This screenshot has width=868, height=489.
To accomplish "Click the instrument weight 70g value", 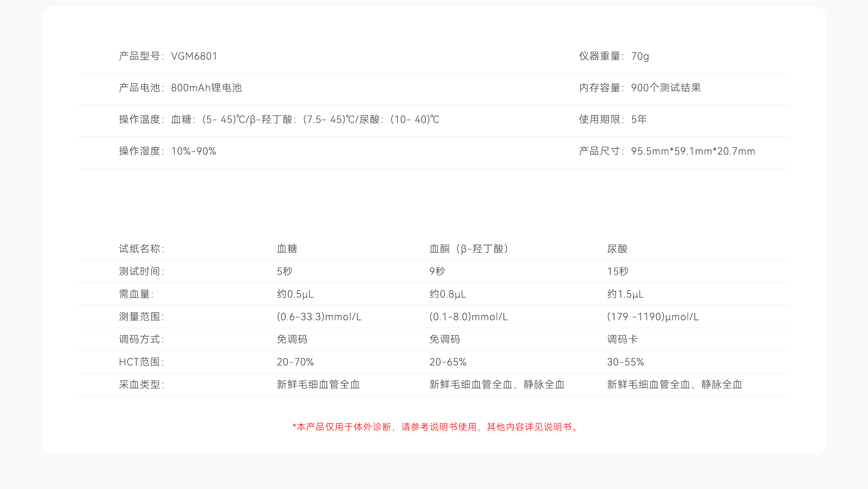I will tap(640, 56).
